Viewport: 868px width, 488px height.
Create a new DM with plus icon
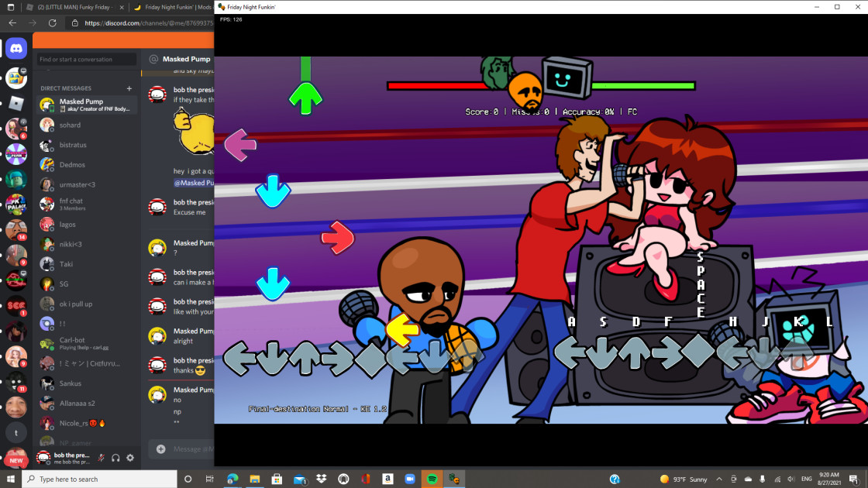[129, 88]
